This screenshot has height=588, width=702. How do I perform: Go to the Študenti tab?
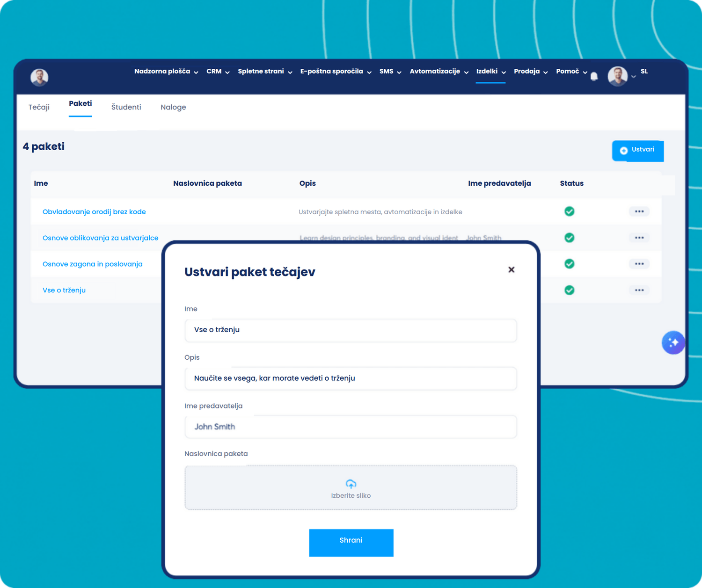[x=126, y=107]
